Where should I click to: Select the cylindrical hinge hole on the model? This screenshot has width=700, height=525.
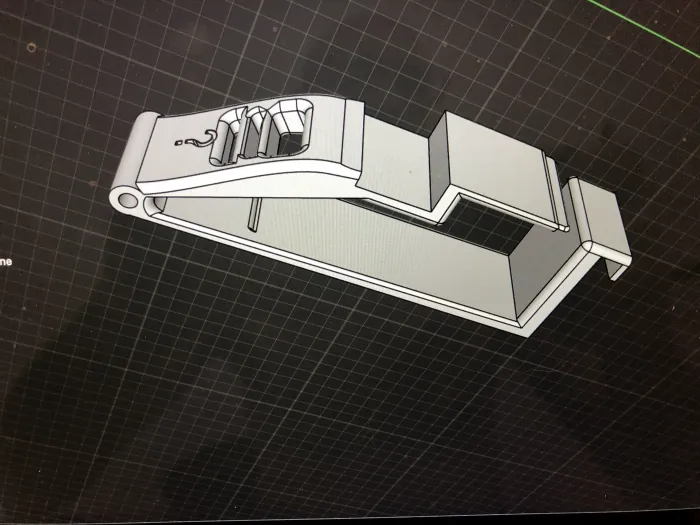coord(129,200)
